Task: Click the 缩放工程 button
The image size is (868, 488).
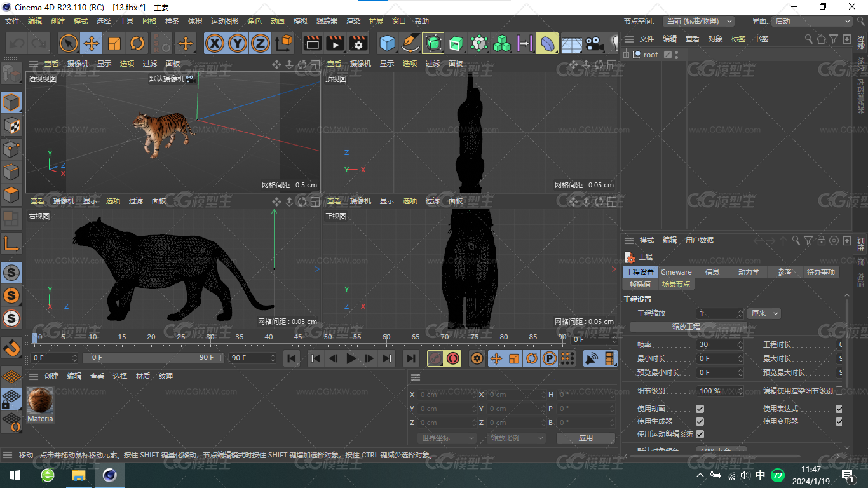Action: click(x=689, y=327)
